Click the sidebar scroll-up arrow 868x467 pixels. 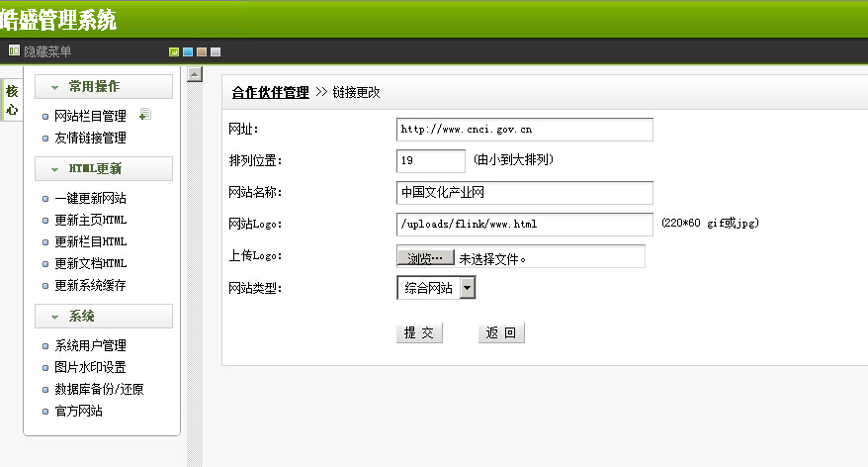pos(195,74)
